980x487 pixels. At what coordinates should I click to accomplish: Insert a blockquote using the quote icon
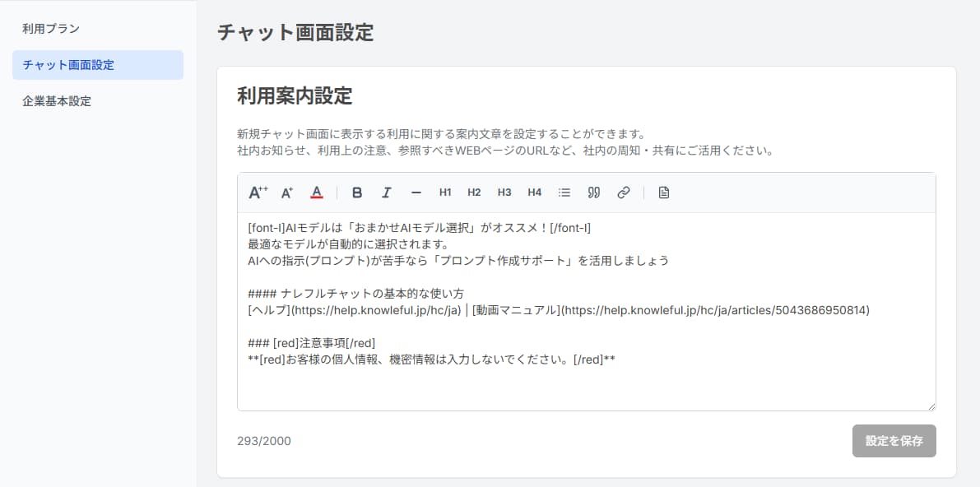(x=593, y=192)
